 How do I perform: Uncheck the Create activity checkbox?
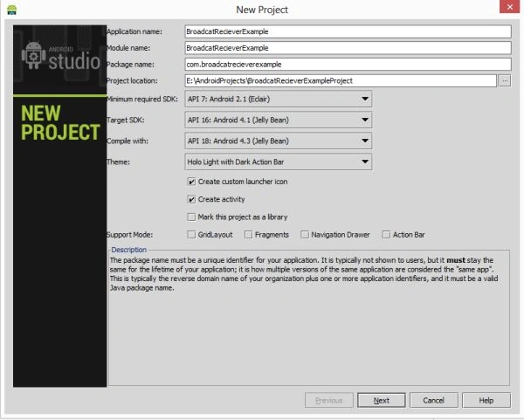pos(191,199)
